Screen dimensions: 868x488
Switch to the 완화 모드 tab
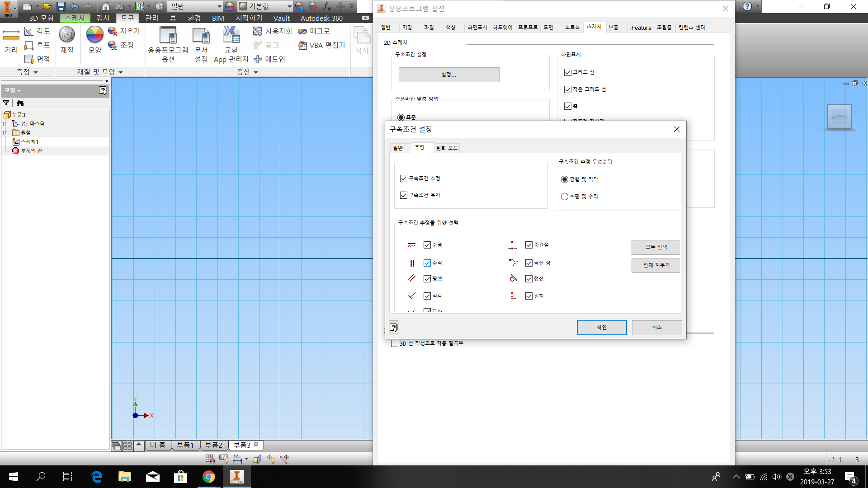tap(447, 148)
